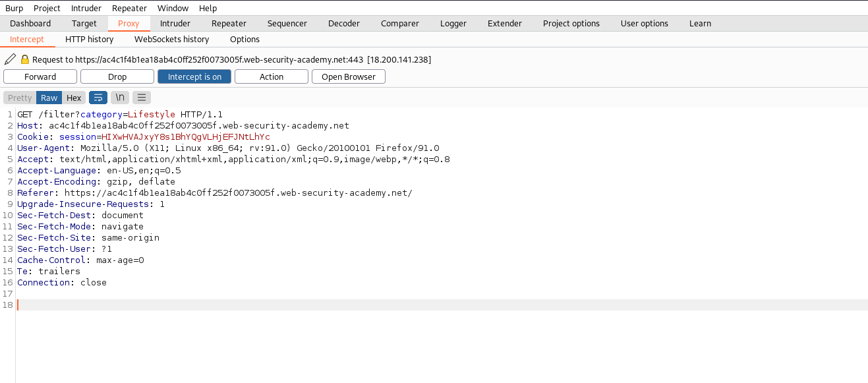Switch to the Repeater tool tab
The height and width of the screenshot is (383, 868).
click(229, 23)
